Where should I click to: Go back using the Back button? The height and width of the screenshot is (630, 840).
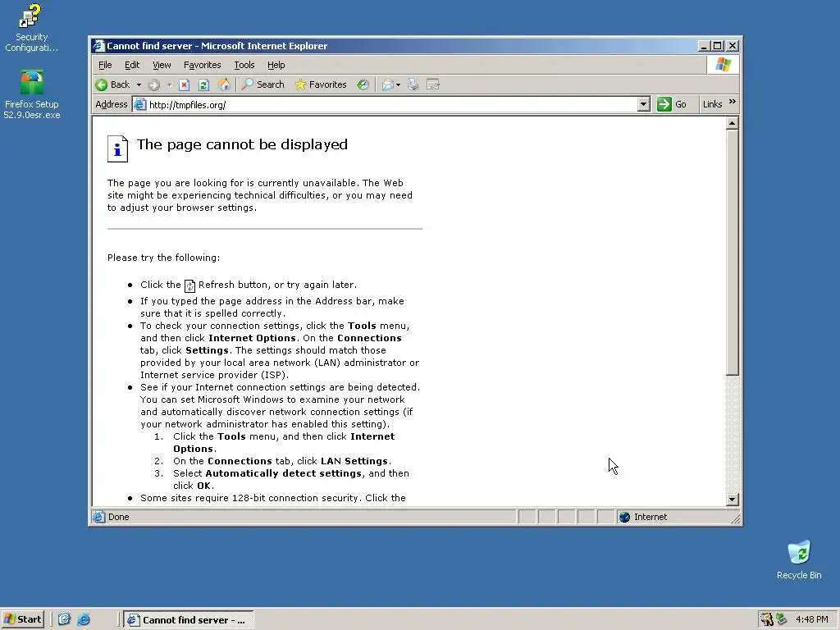point(112,84)
